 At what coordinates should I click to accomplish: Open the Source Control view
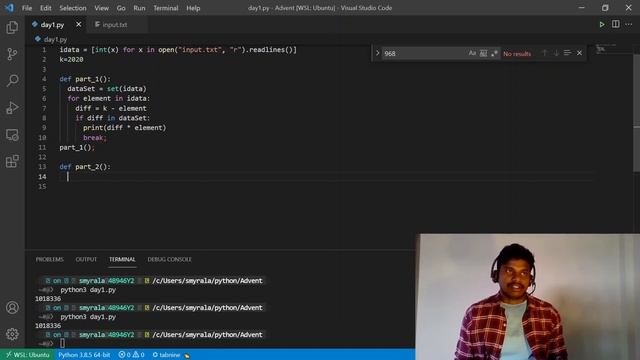coord(12,54)
